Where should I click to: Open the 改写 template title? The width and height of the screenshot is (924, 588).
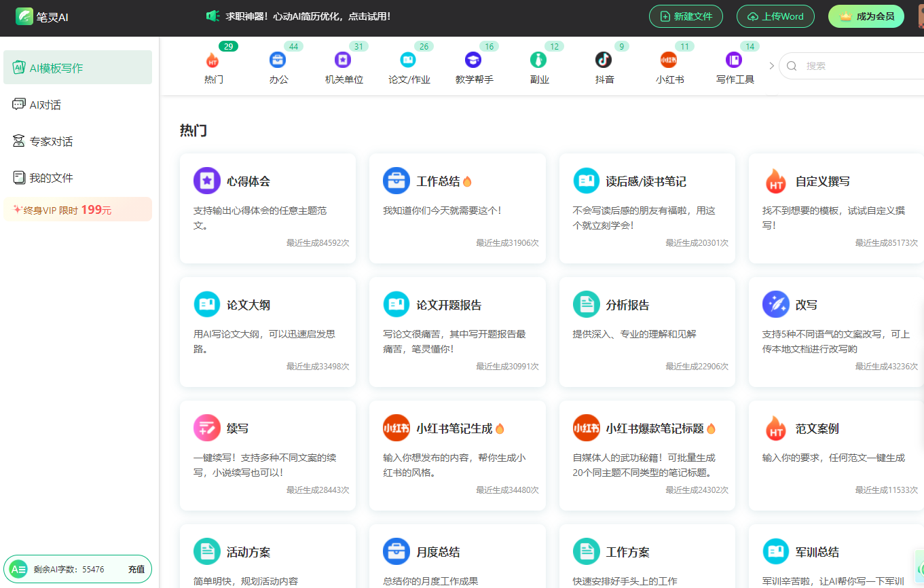(807, 305)
